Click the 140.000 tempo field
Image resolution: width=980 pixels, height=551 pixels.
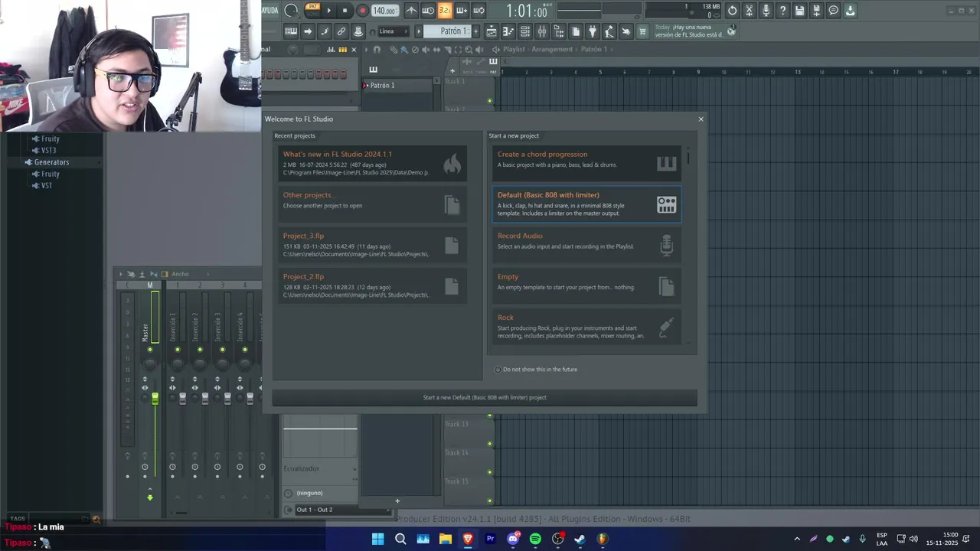(384, 11)
